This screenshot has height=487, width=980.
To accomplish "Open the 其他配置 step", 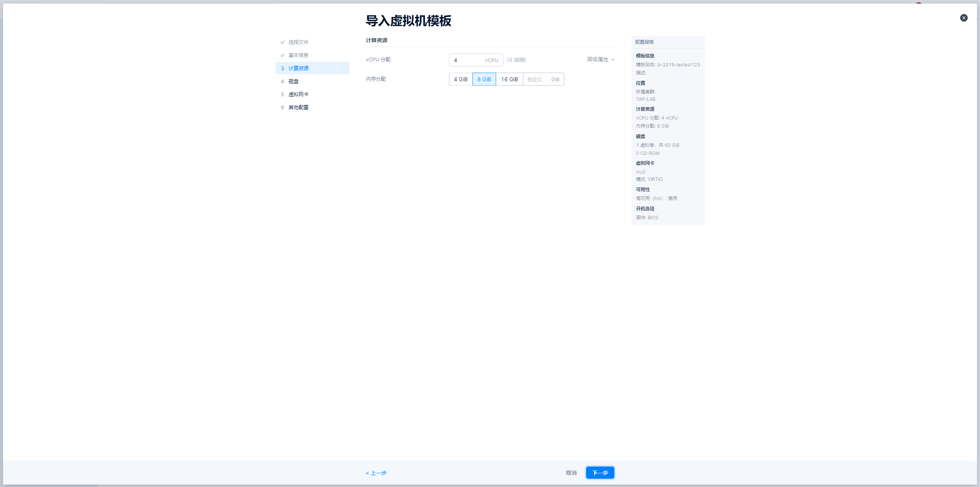I will click(312, 107).
